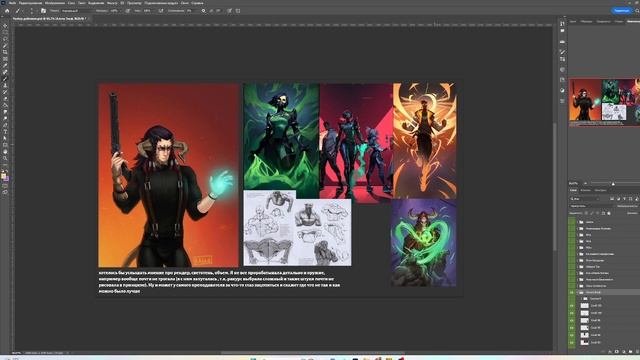The width and height of the screenshot is (640, 360).
Task: Select the Frame tool
Action: [x=5, y=59]
